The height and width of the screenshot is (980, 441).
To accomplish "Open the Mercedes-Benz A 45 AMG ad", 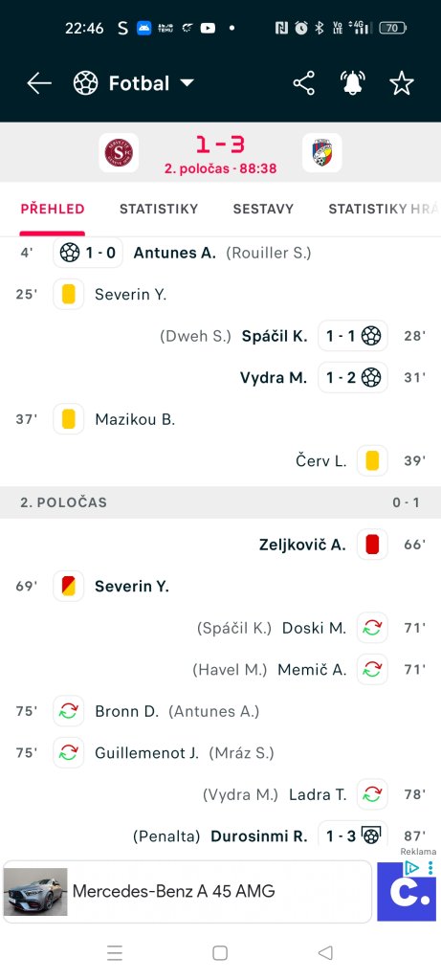I will click(187, 891).
